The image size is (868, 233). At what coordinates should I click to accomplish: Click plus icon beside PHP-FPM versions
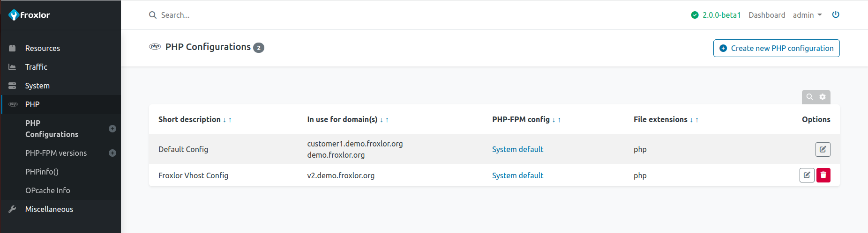pos(112,153)
